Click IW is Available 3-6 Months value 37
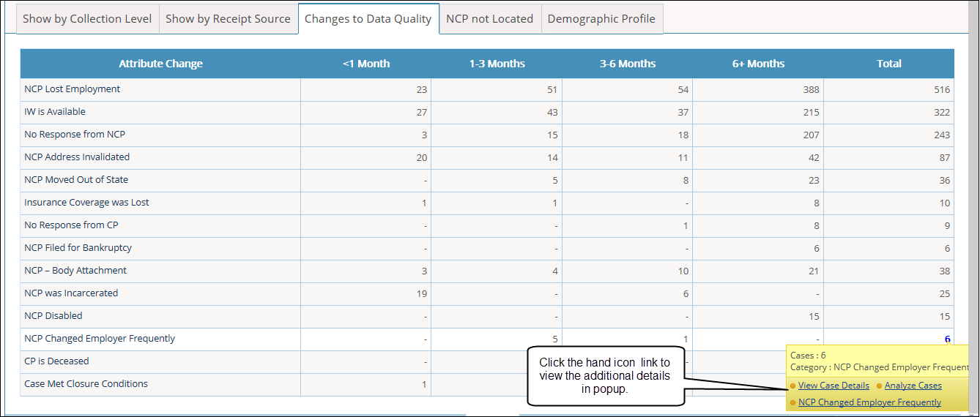Viewport: 980px width, 417px height. pyautogui.click(x=683, y=113)
